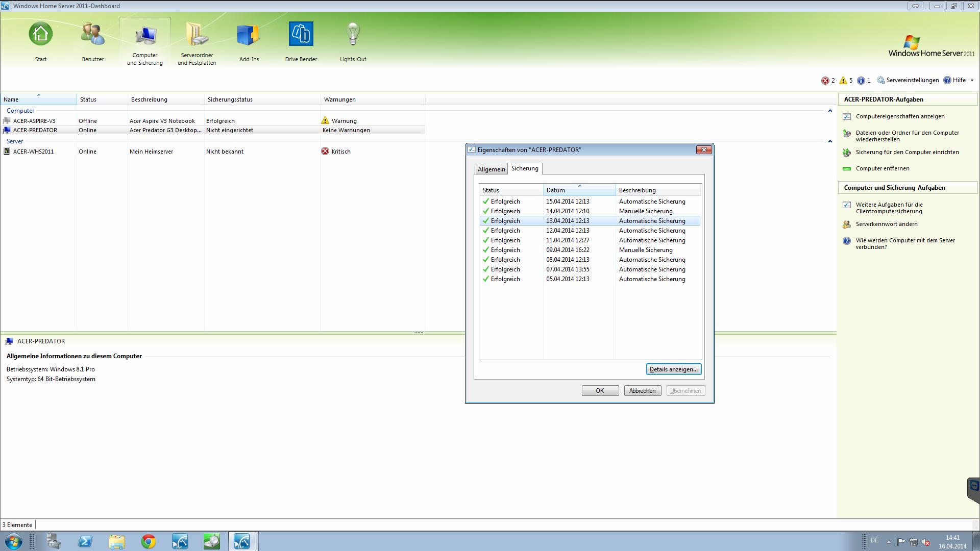This screenshot has height=551, width=980.
Task: Click the Details anzeigen button
Action: coord(674,369)
